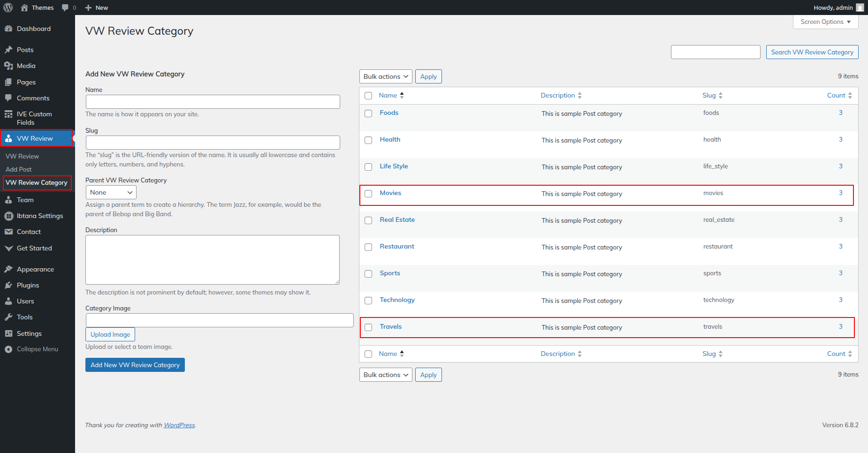The width and height of the screenshot is (868, 453).
Task: Expand the Parent VW Review Category dropdown
Action: tap(111, 192)
